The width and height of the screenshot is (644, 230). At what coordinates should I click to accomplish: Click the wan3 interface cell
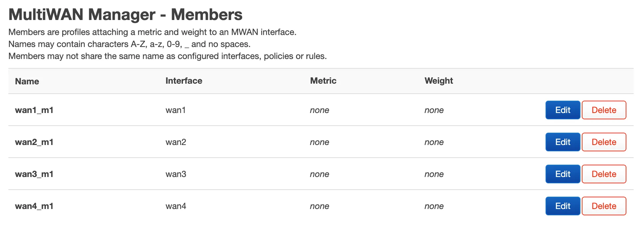pyautogui.click(x=176, y=174)
